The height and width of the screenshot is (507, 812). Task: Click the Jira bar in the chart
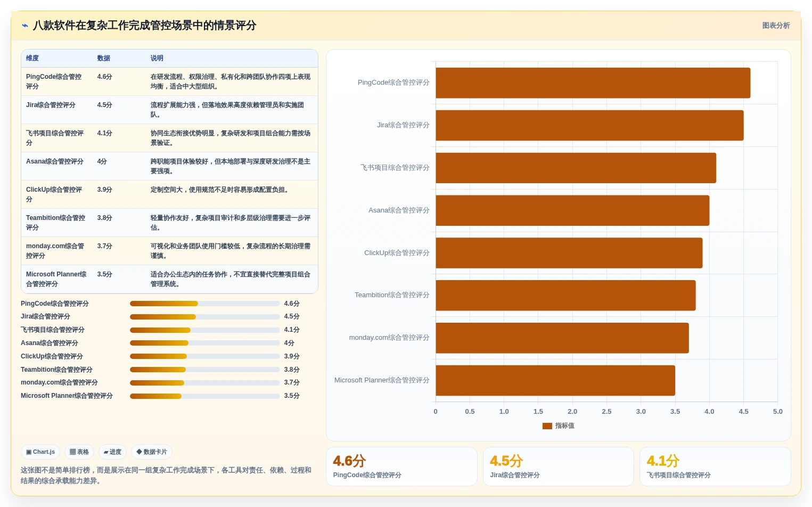[589, 126]
